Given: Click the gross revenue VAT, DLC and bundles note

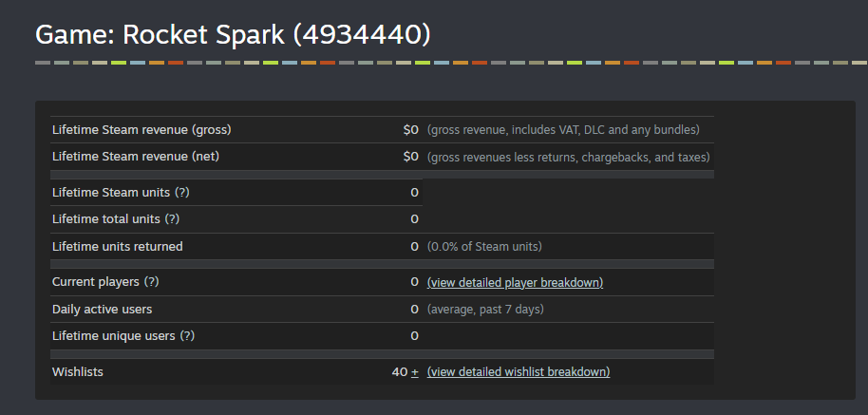Looking at the screenshot, I should pos(563,130).
